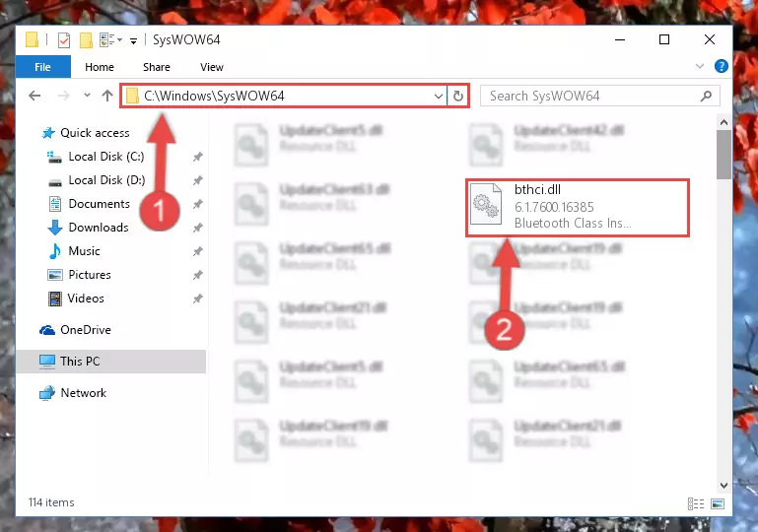
Task: Open Documents in navigation pane
Action: 100,204
